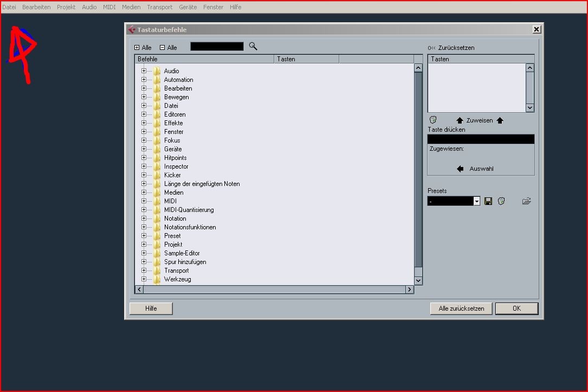Click into the command search field
This screenshot has width=588, height=392.
click(217, 47)
